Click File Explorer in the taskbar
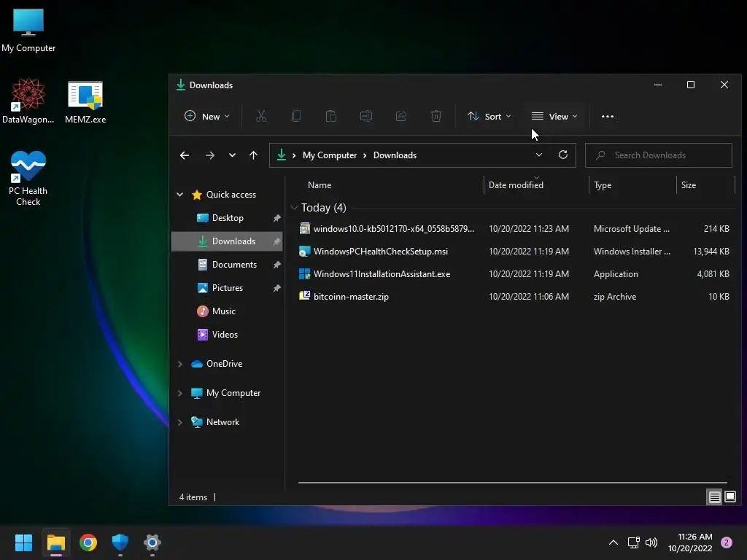The width and height of the screenshot is (747, 560). click(x=55, y=542)
